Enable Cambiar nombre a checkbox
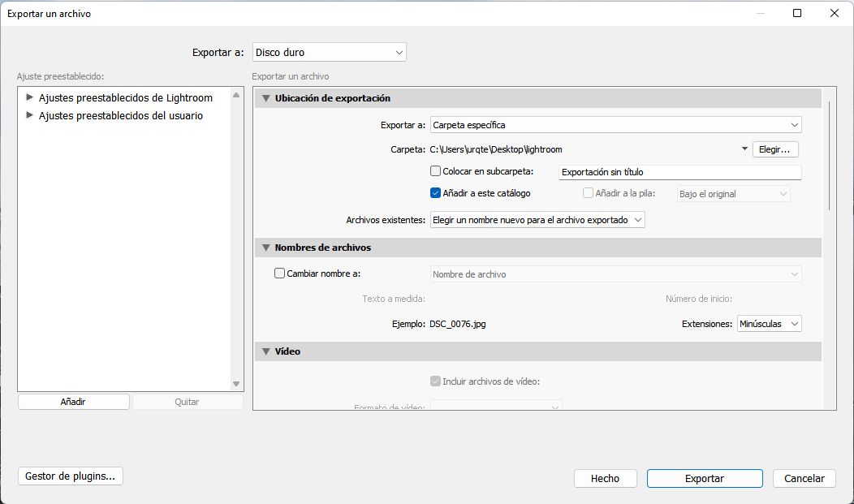This screenshot has height=504, width=854. click(x=280, y=274)
